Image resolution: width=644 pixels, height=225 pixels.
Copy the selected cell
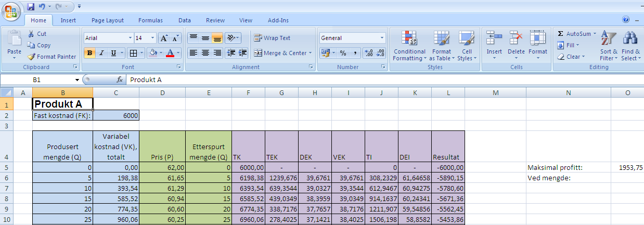click(39, 45)
